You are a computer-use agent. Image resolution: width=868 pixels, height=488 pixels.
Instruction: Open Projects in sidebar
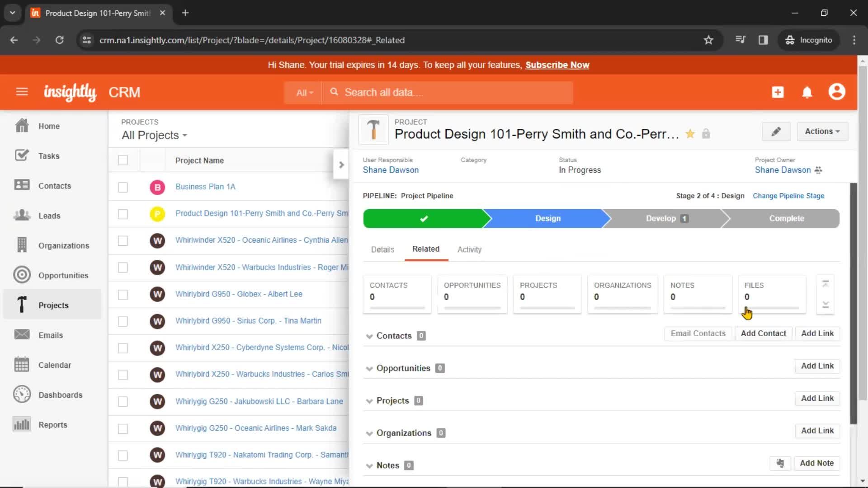[x=52, y=305]
